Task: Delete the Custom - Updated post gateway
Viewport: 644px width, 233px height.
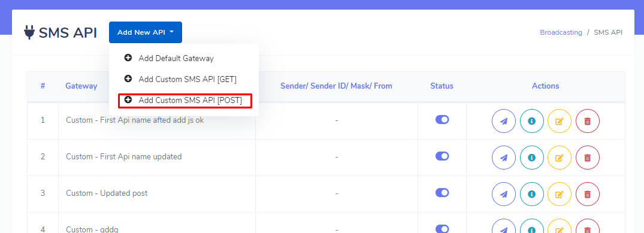Action: point(587,194)
